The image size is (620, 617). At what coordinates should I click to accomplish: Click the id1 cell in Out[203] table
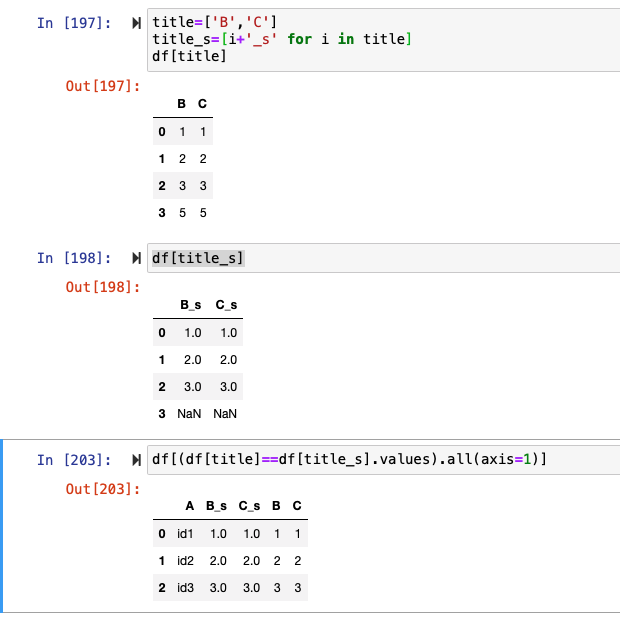click(x=185, y=534)
